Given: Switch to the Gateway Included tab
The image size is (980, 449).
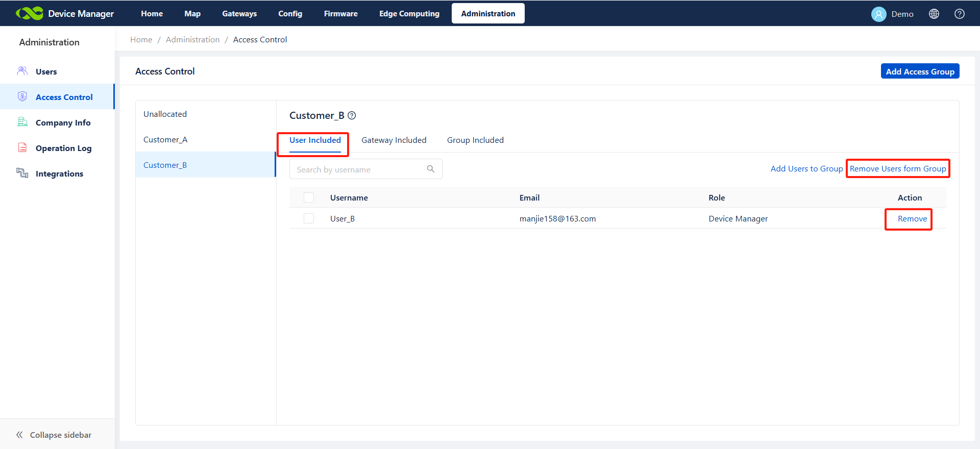Looking at the screenshot, I should click(394, 140).
